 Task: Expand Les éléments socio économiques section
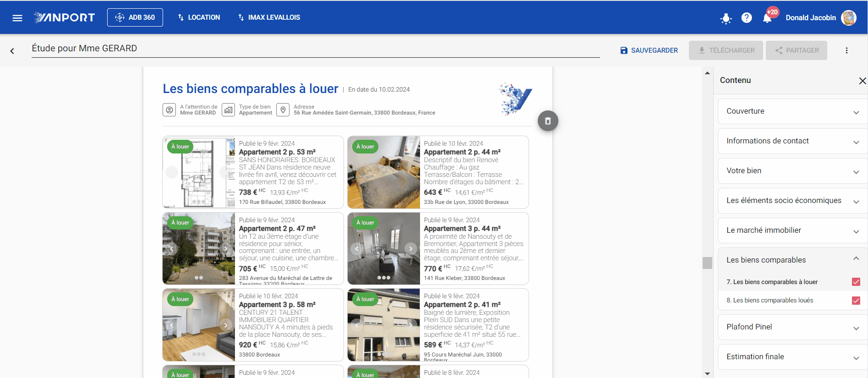[792, 201]
